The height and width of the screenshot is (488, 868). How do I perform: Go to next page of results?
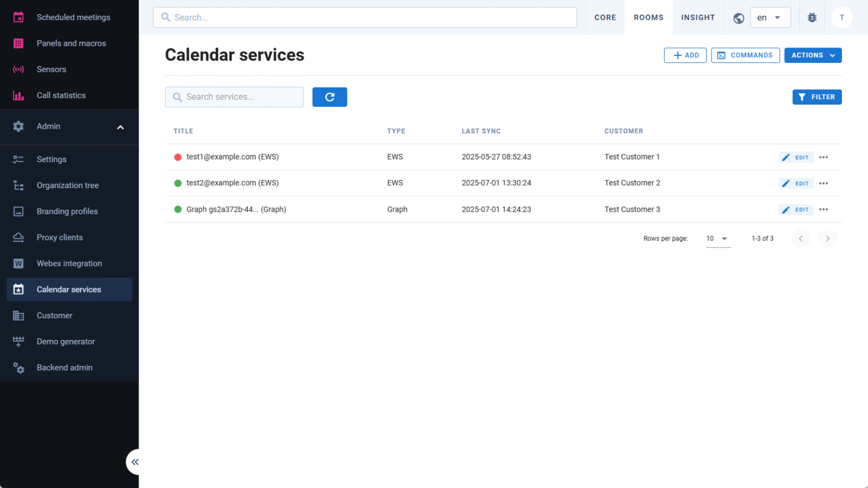827,238
